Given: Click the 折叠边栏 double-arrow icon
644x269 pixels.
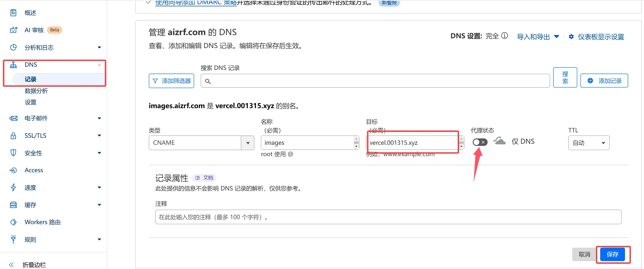Looking at the screenshot, I should [x=11, y=265].
